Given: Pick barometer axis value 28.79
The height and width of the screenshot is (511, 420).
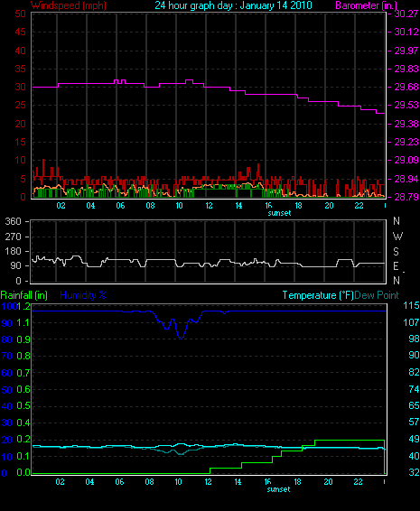Looking at the screenshot, I should click(406, 197).
